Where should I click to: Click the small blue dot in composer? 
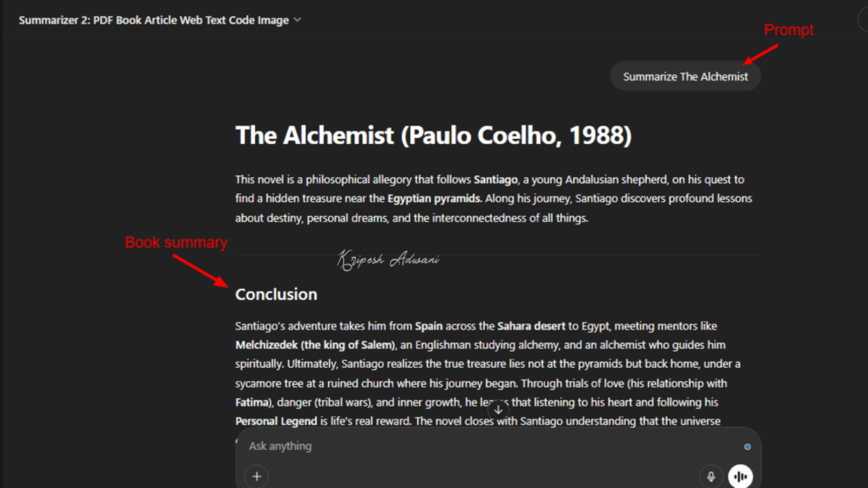pyautogui.click(x=747, y=446)
